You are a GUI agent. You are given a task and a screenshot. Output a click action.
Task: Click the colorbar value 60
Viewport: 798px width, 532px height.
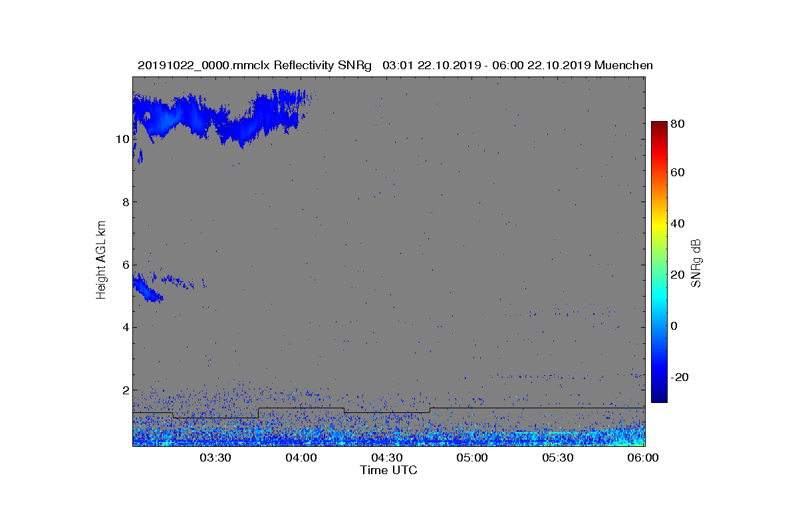(x=678, y=174)
